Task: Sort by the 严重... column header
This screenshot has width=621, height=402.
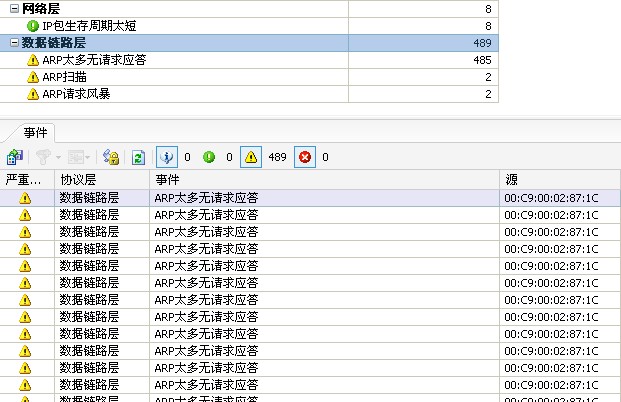Action: click(x=27, y=179)
